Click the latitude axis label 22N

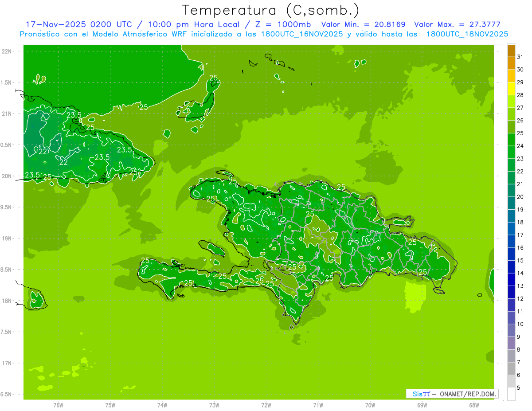8,51
